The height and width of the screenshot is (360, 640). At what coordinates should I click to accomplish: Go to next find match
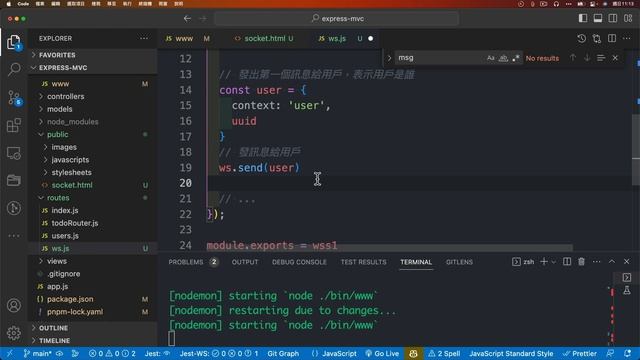[587, 58]
